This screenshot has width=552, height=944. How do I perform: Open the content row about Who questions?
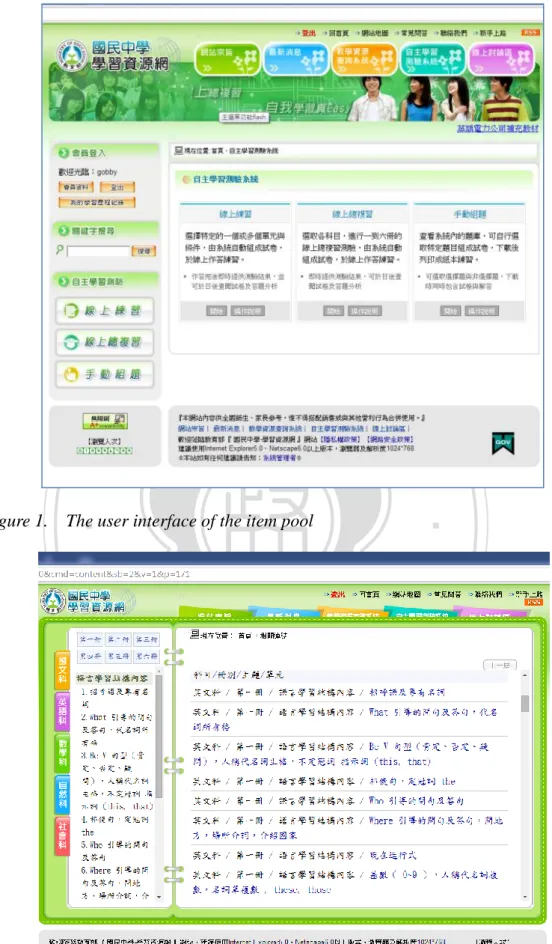tap(328, 801)
